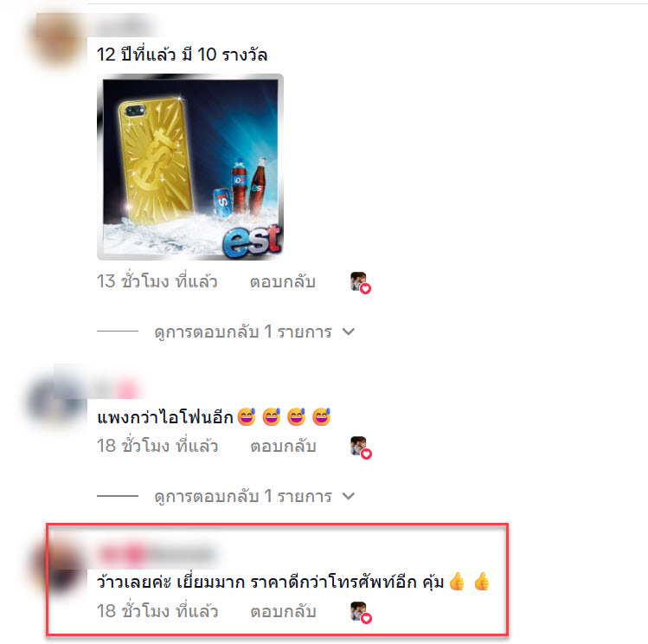648x644 pixels.
Task: Expand 'ดูการตอบกลับ 1 รายการ' below 'แพงกว่าไอโฟนอีก' comment
Action: 243,496
